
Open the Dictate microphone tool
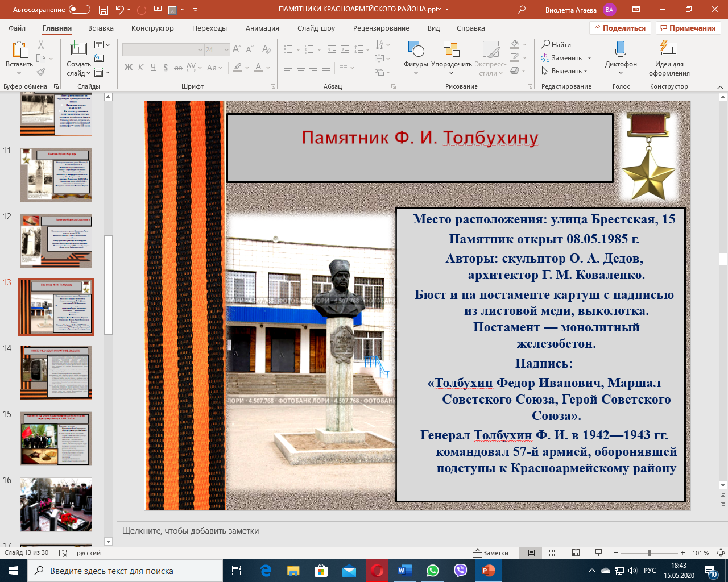(x=621, y=50)
